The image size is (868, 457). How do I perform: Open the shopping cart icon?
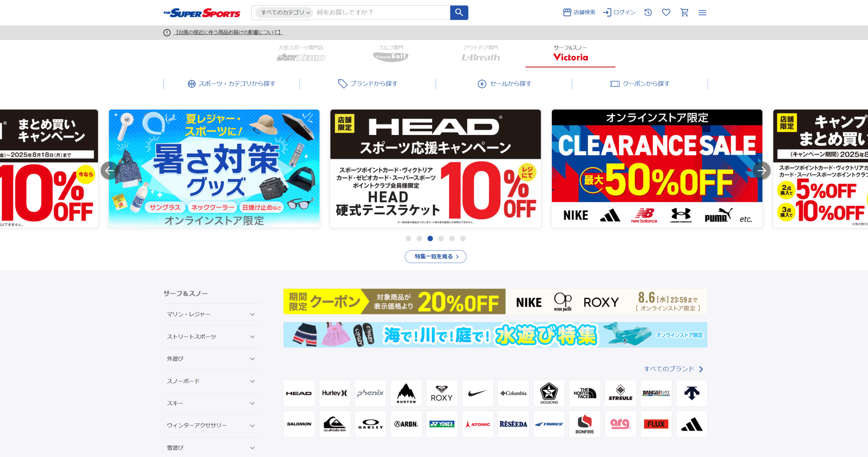click(x=685, y=13)
